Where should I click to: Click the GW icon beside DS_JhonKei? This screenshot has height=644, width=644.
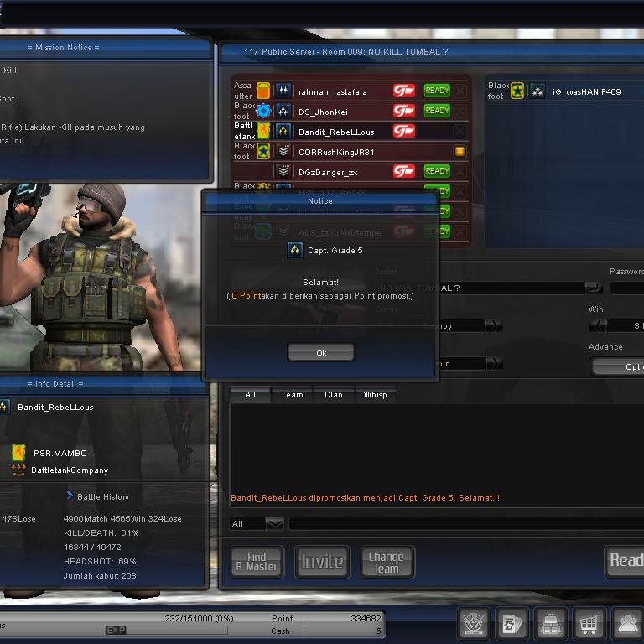404,111
